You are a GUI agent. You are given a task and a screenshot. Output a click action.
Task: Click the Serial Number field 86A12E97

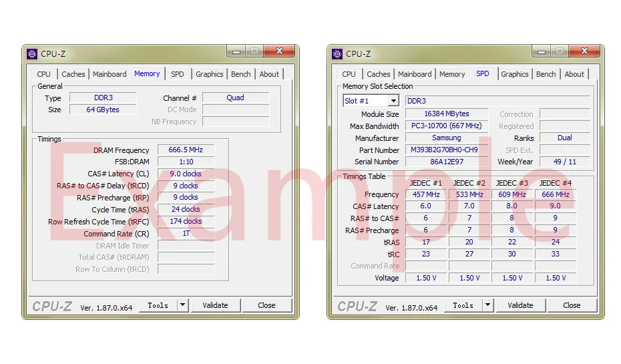(447, 162)
